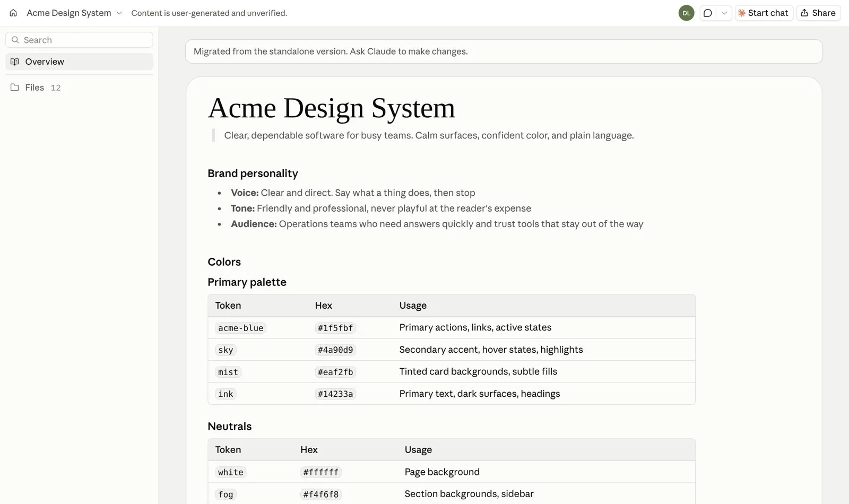849x504 pixels.
Task: Click 'Tinted card backgrounds, subtle fills' usage
Action: pyautogui.click(x=478, y=371)
